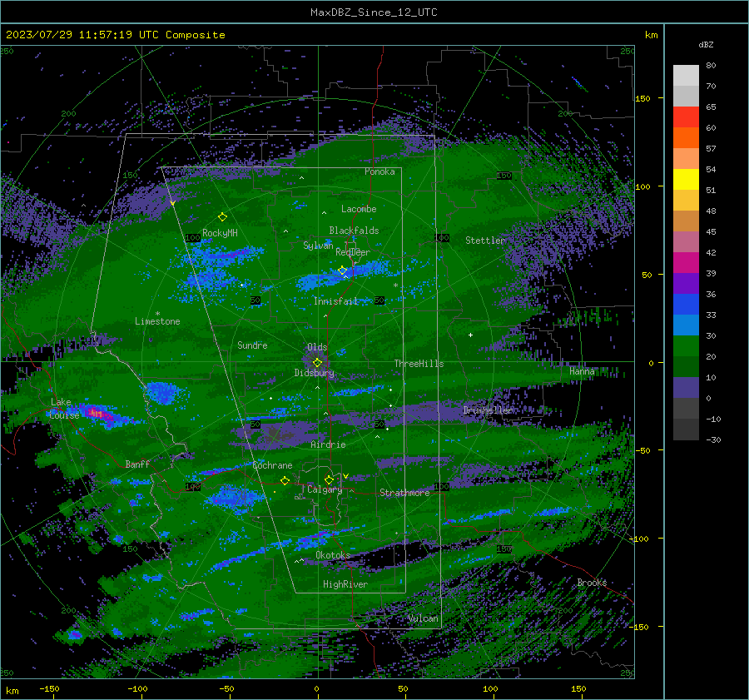The height and width of the screenshot is (700, 749).
Task: Click the Stettler town label
Action: [485, 241]
